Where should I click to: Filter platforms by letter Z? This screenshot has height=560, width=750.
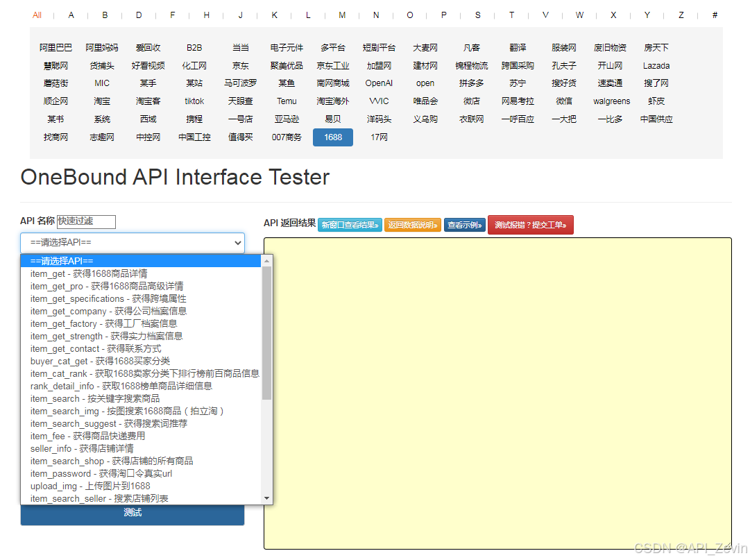(x=681, y=15)
